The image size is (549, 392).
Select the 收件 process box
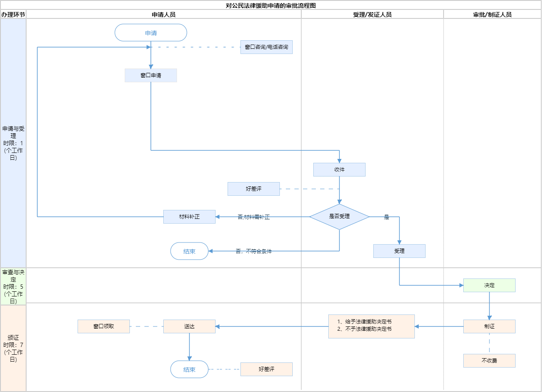pos(339,170)
